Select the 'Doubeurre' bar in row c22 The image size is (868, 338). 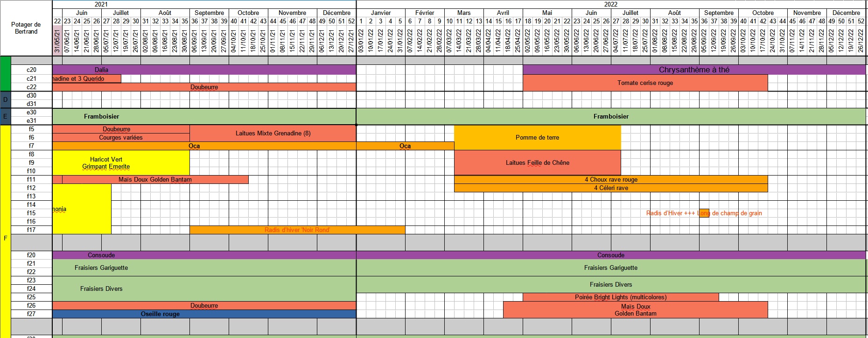click(x=204, y=87)
